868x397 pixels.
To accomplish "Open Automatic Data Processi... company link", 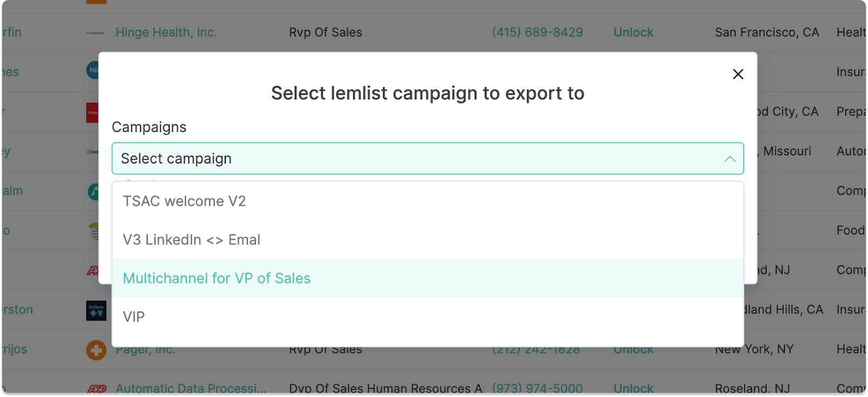I will 191,389.
